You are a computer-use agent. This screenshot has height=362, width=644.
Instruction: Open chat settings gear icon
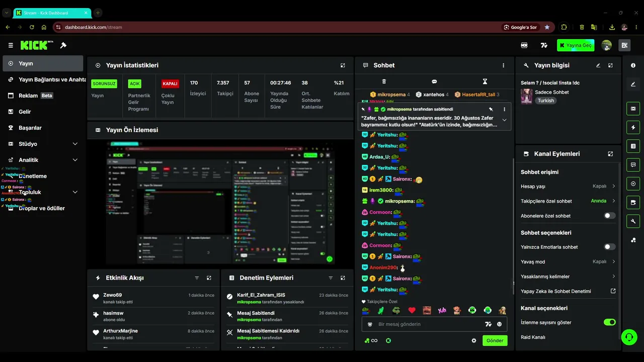pos(473,340)
